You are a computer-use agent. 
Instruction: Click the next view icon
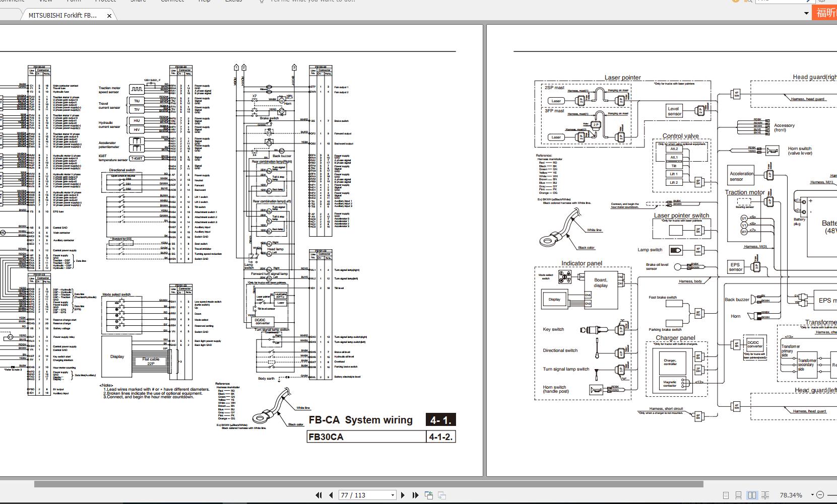point(441,495)
